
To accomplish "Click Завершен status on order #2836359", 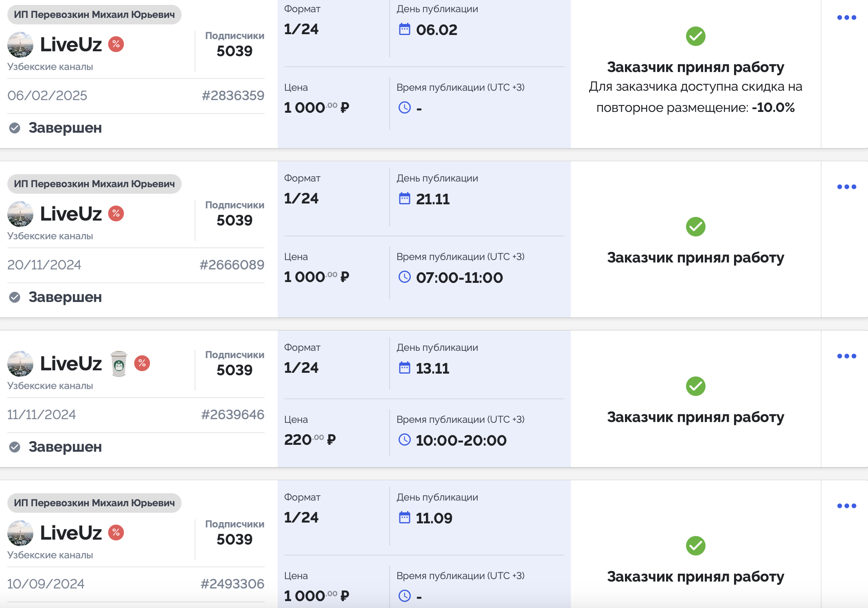I will [65, 128].
